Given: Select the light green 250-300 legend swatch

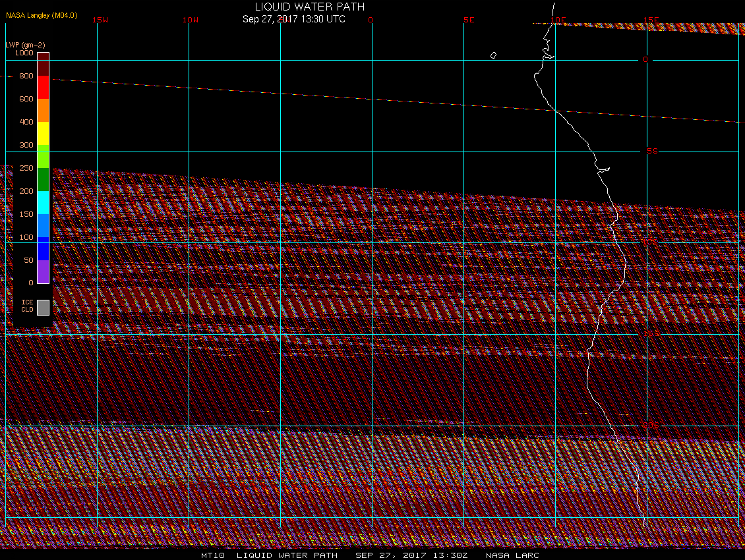Looking at the screenshot, I should 44,156.
